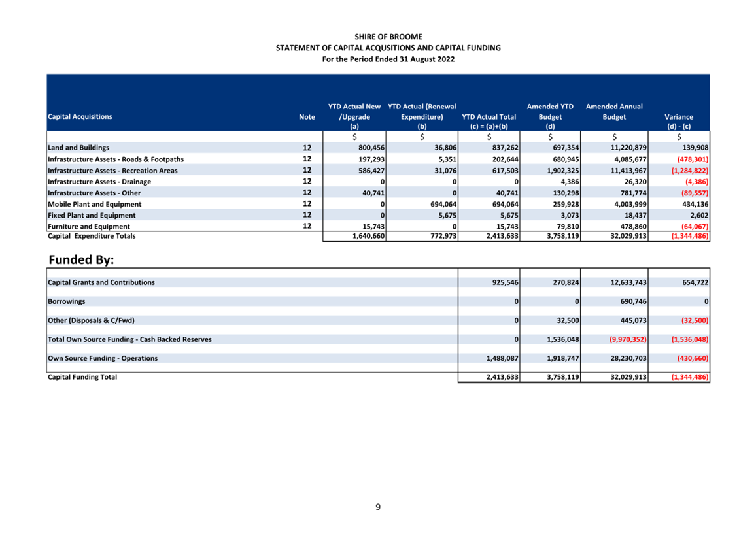Click page number 9
756x534 pixels.
click(378, 507)
